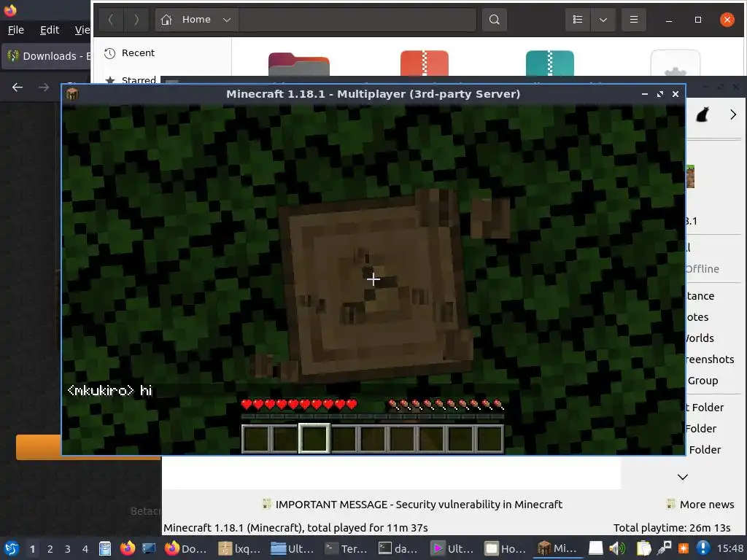Click the search icon in Files window
Image resolution: width=747 pixels, height=560 pixels.
coord(494,20)
